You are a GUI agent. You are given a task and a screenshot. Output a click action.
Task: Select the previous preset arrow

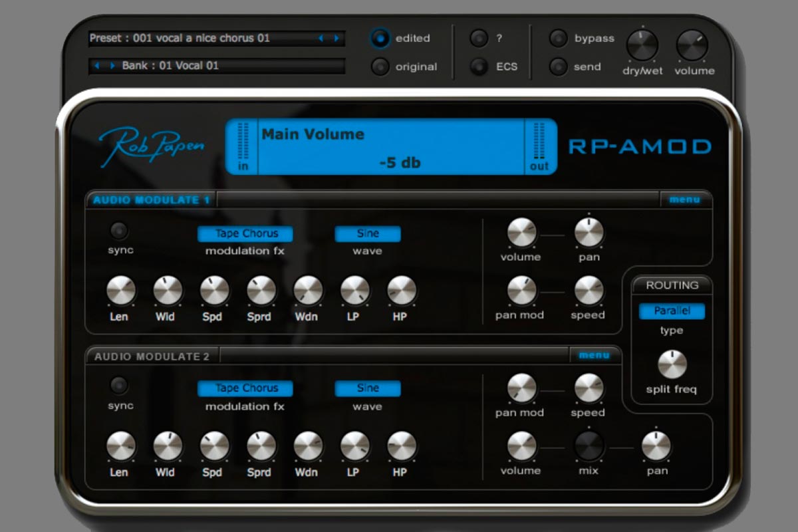click(x=321, y=39)
